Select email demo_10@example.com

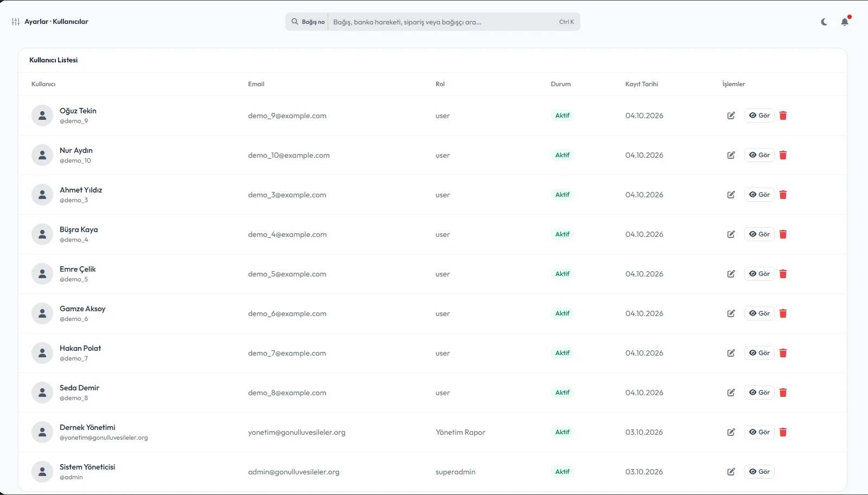pos(289,155)
